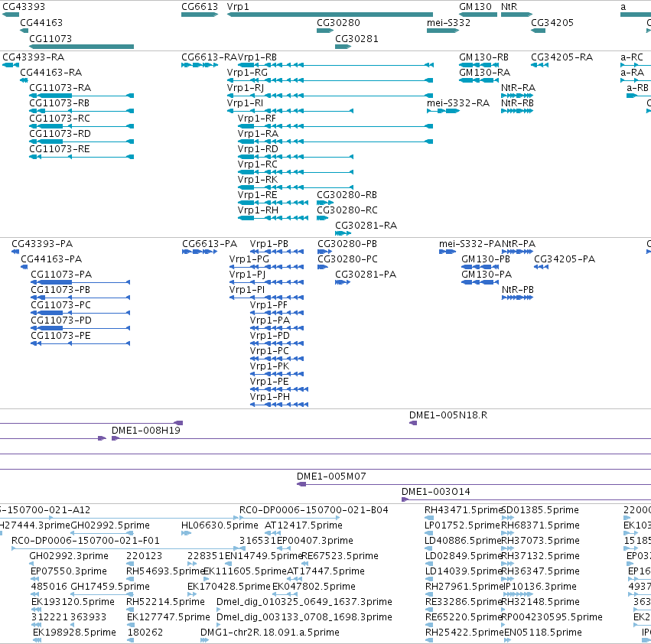The image size is (651, 644).
Task: Select transcript label 'Vrp1-RH'
Action: pyautogui.click(x=258, y=210)
